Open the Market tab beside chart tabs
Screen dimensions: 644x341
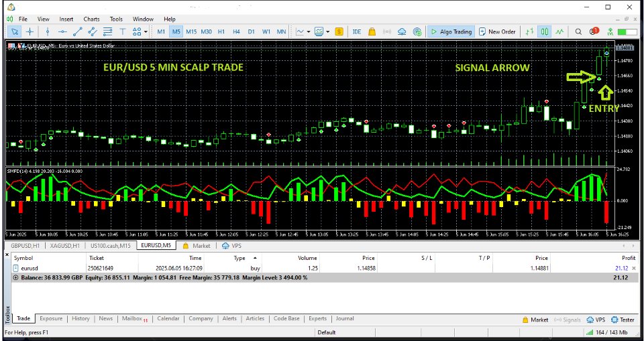[x=197, y=246]
